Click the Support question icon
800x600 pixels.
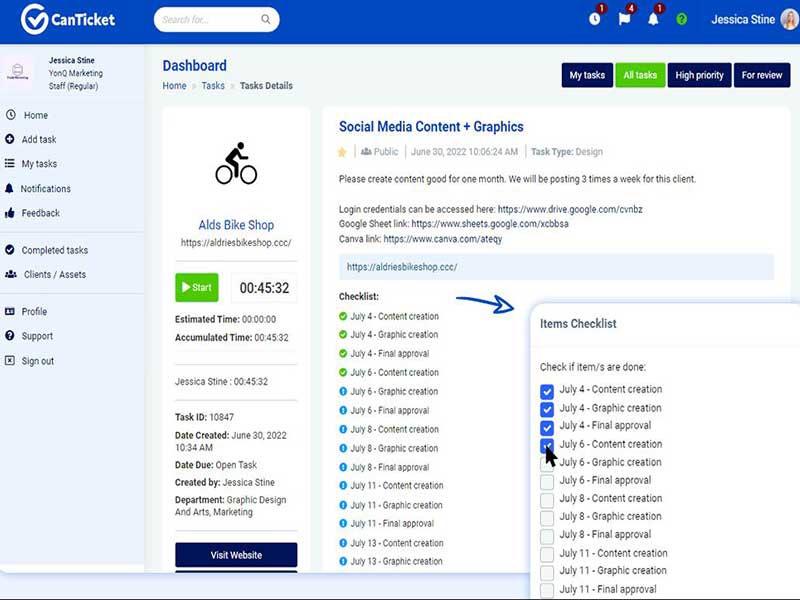click(x=10, y=336)
